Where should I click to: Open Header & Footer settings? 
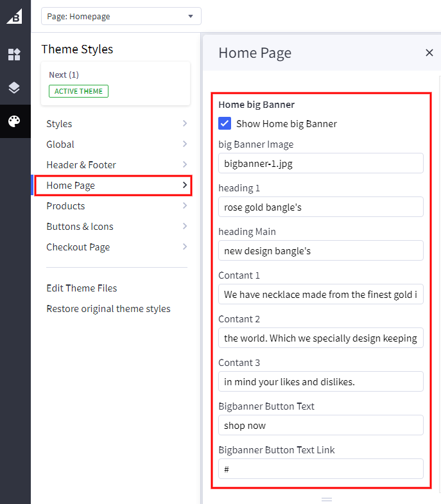tap(116, 165)
